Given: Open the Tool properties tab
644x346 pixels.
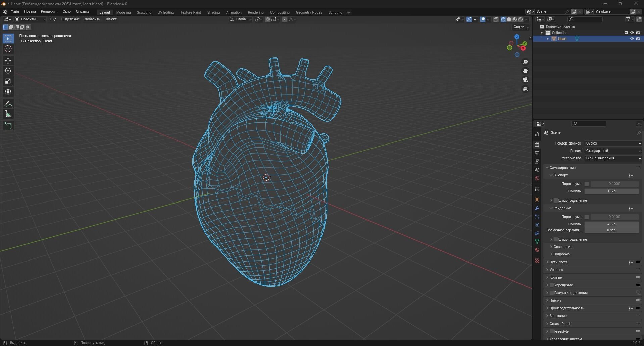Looking at the screenshot, I should (x=537, y=134).
